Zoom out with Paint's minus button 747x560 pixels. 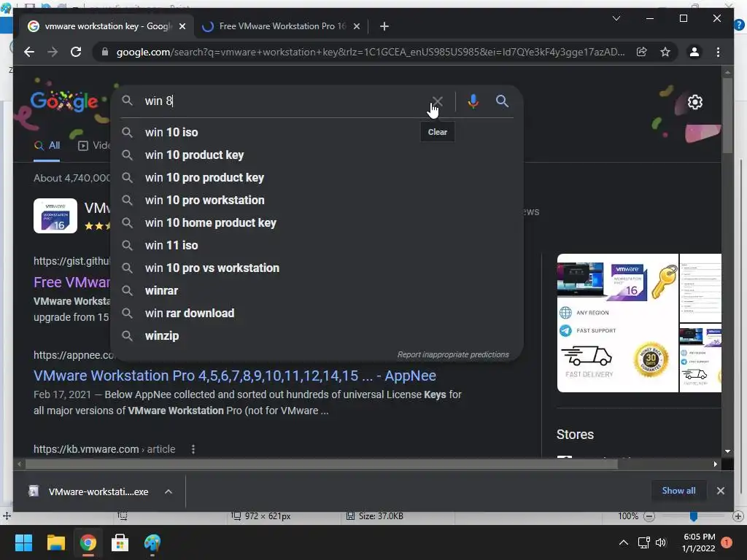pyautogui.click(x=649, y=516)
